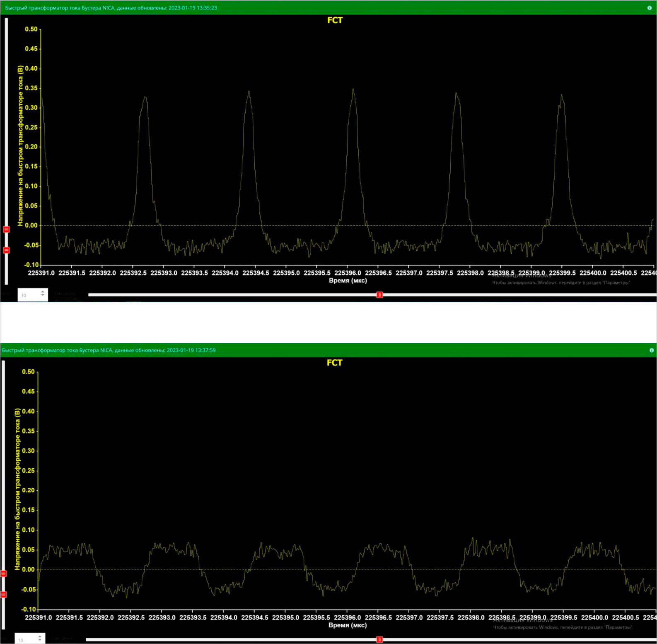Image resolution: width=657 pixels, height=644 pixels.
Task: Click the 0.50 Y-axis label on bottom chart
Action: coord(28,372)
